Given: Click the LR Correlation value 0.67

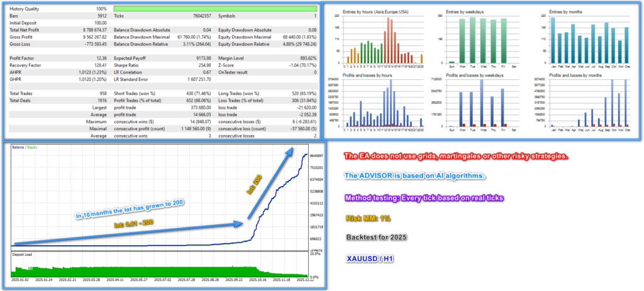Looking at the screenshot, I should (x=208, y=72).
